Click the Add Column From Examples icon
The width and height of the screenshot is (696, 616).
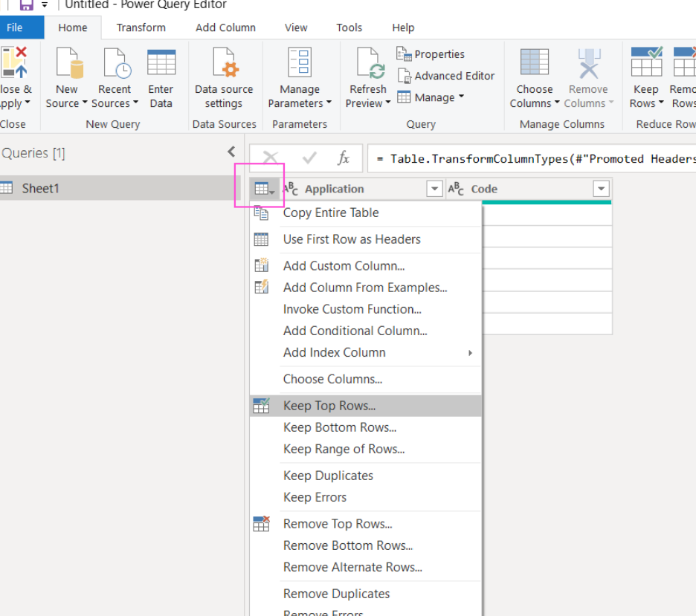pyautogui.click(x=261, y=287)
